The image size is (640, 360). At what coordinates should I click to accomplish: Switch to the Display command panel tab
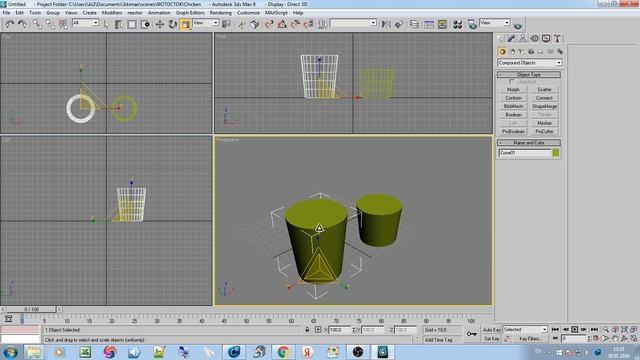(546, 38)
